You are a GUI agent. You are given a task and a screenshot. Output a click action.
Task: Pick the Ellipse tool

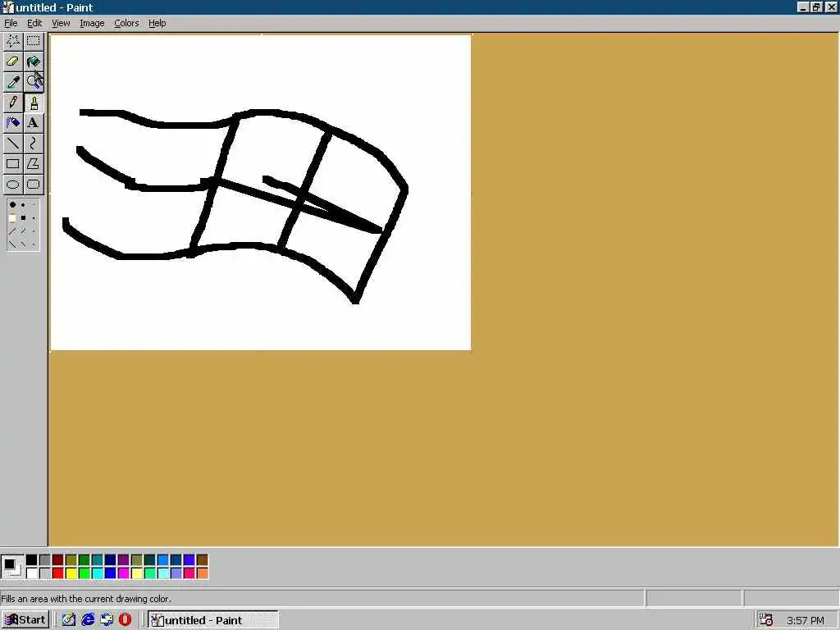(x=13, y=185)
